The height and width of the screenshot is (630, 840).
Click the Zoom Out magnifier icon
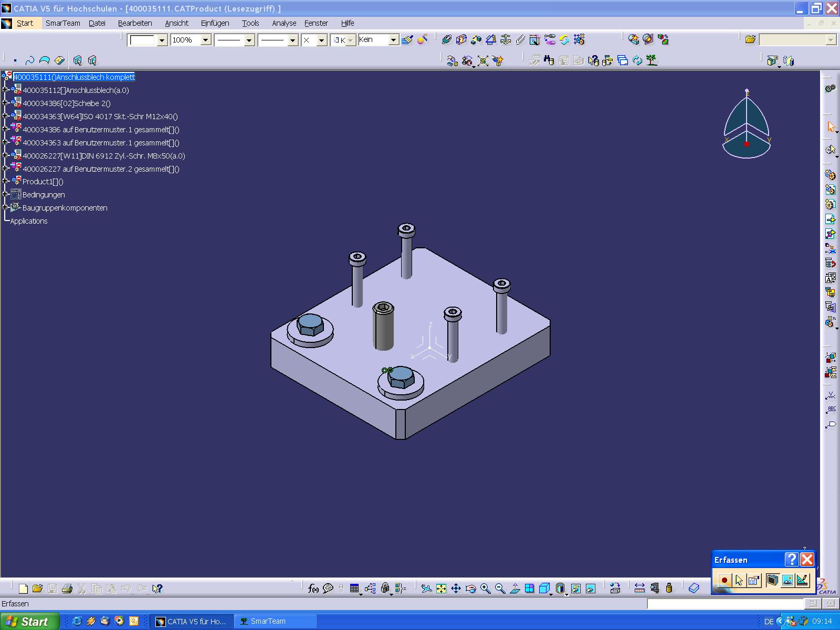[x=500, y=589]
